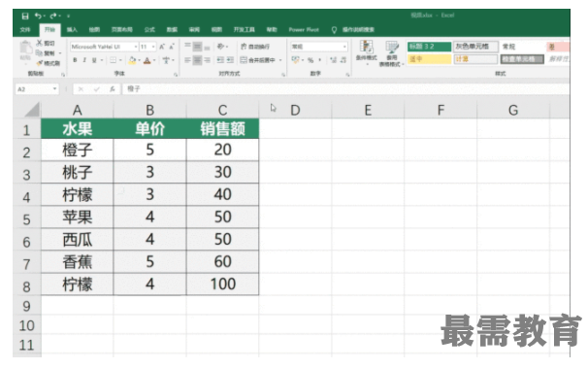588x369 pixels.
Task: Click the 操作说明搜索 search box
Action: click(358, 30)
